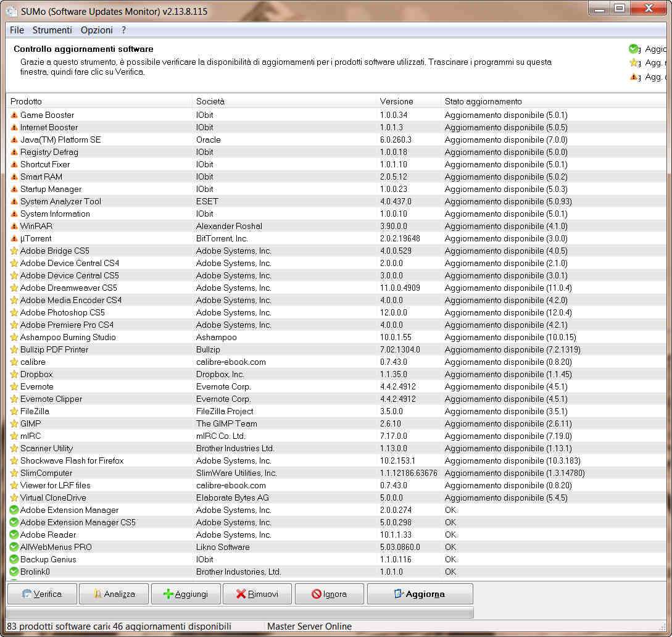Click the Ignora button

[x=329, y=594]
